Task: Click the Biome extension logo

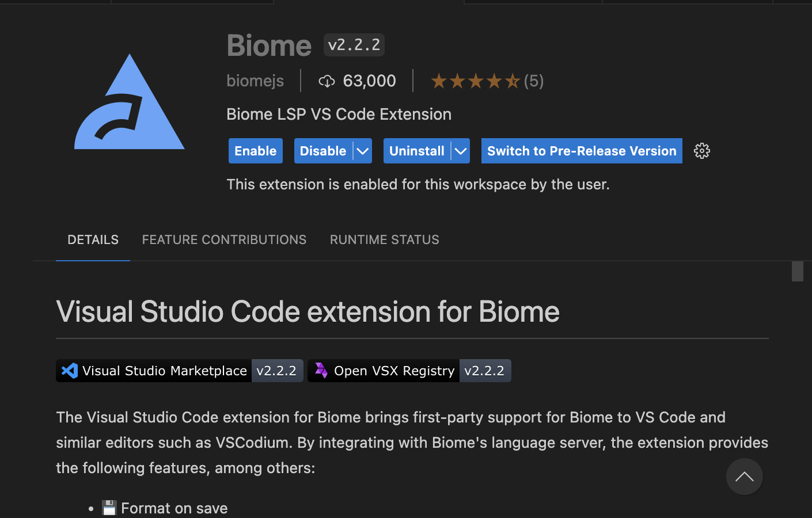Action: pos(130,102)
